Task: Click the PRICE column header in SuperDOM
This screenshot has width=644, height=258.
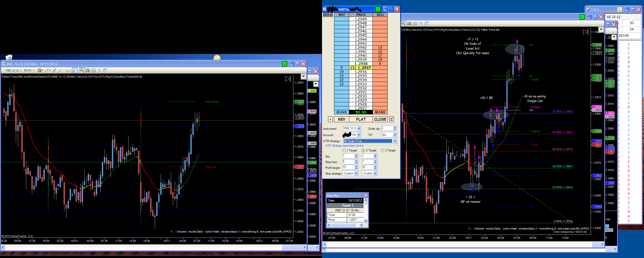Action: 361,15
